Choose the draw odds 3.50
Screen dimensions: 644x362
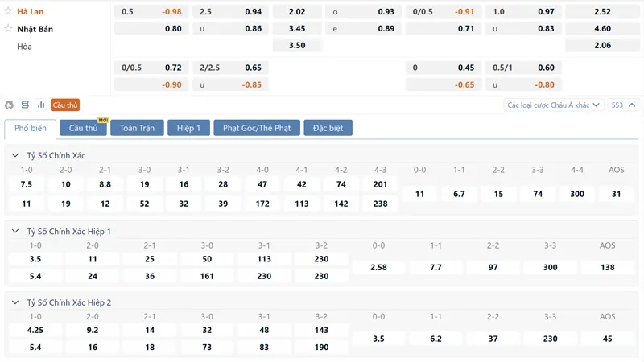click(x=297, y=45)
